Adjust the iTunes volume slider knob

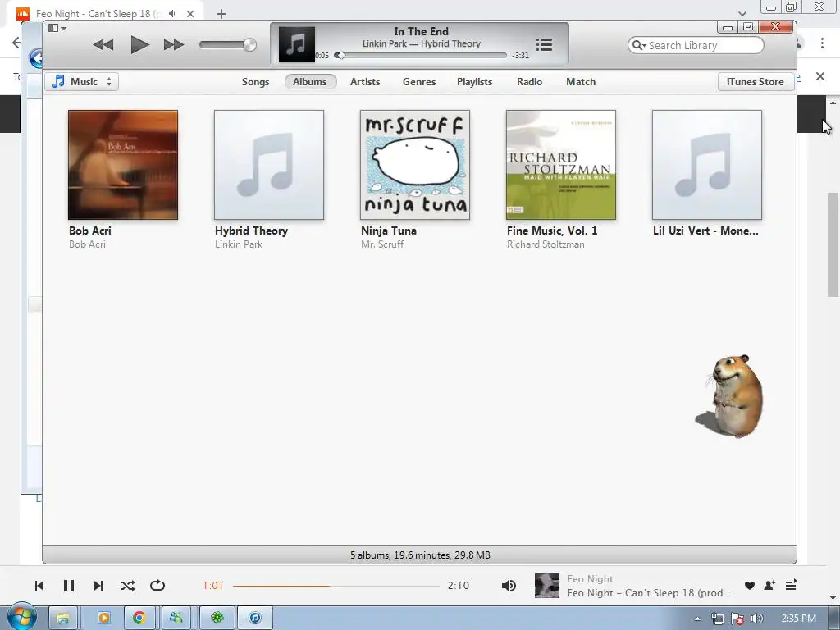(249, 45)
